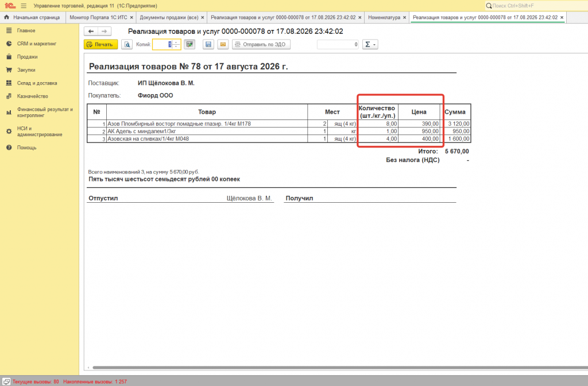Click the Помощь question mark icon
Image resolution: width=588 pixels, height=386 pixels.
[x=9, y=148]
